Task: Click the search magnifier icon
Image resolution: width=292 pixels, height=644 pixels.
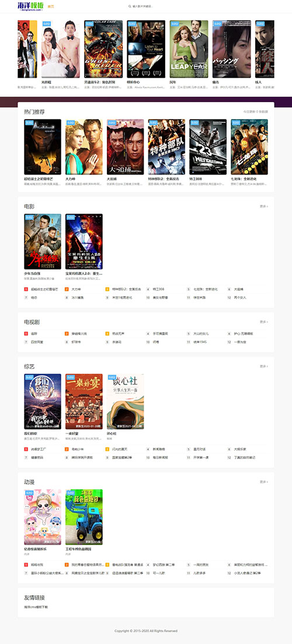Action: (x=130, y=6)
